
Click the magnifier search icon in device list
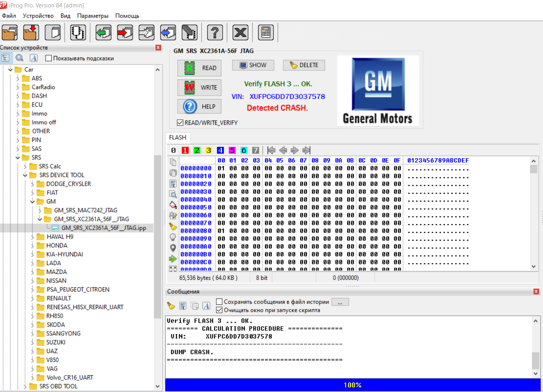pyautogui.click(x=20, y=58)
